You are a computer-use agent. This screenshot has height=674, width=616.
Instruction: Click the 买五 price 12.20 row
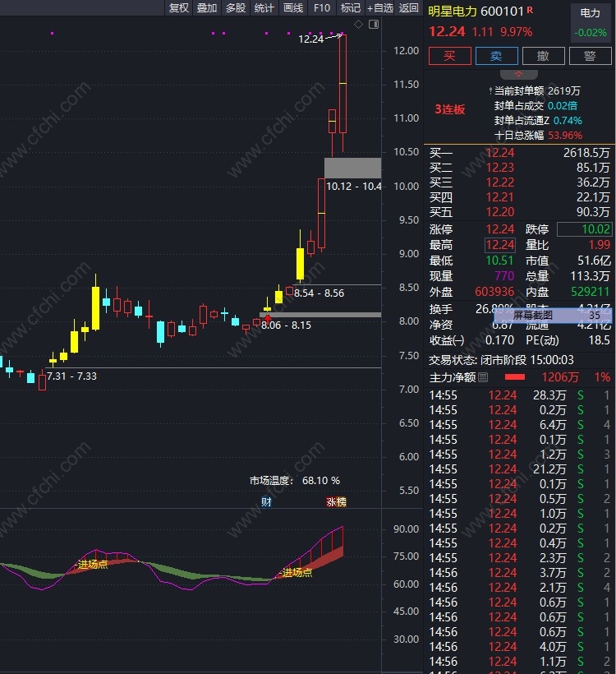pyautogui.click(x=519, y=212)
